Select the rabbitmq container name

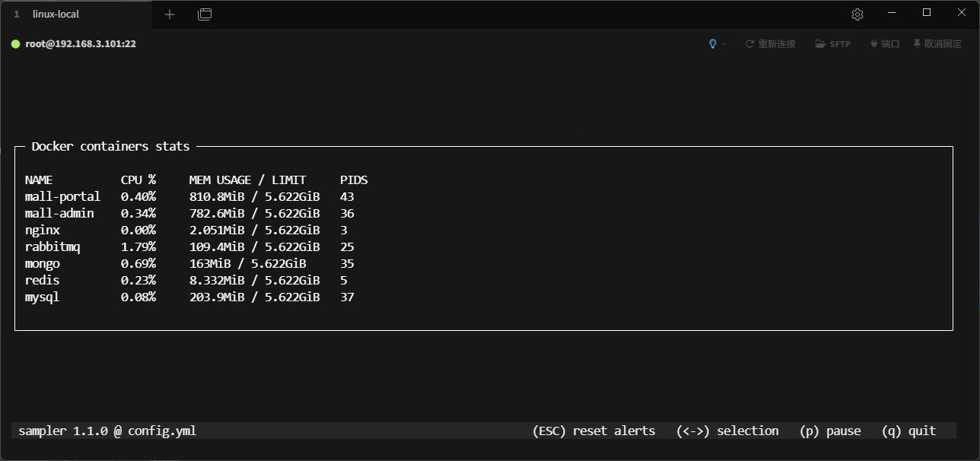52,247
